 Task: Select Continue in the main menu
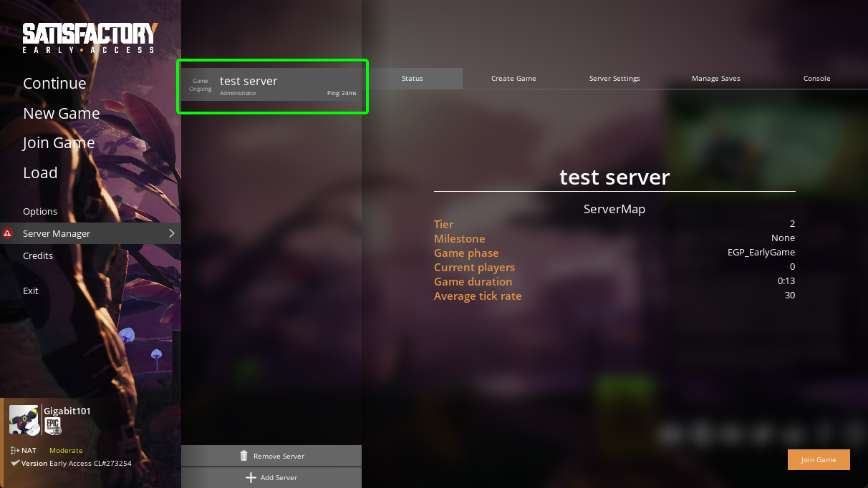54,84
